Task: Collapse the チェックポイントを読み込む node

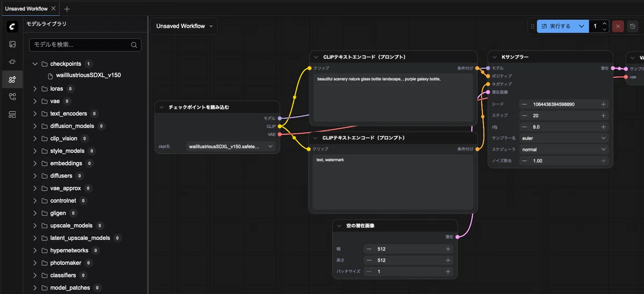Action: tap(161, 107)
